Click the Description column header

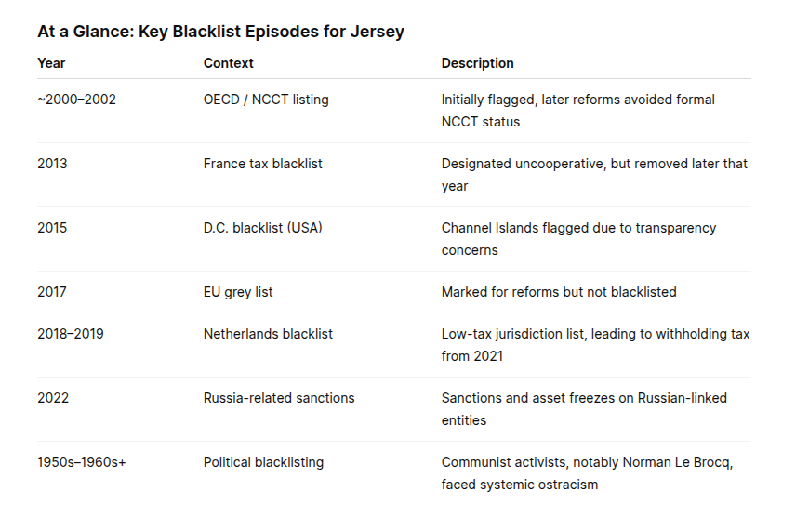(x=477, y=63)
